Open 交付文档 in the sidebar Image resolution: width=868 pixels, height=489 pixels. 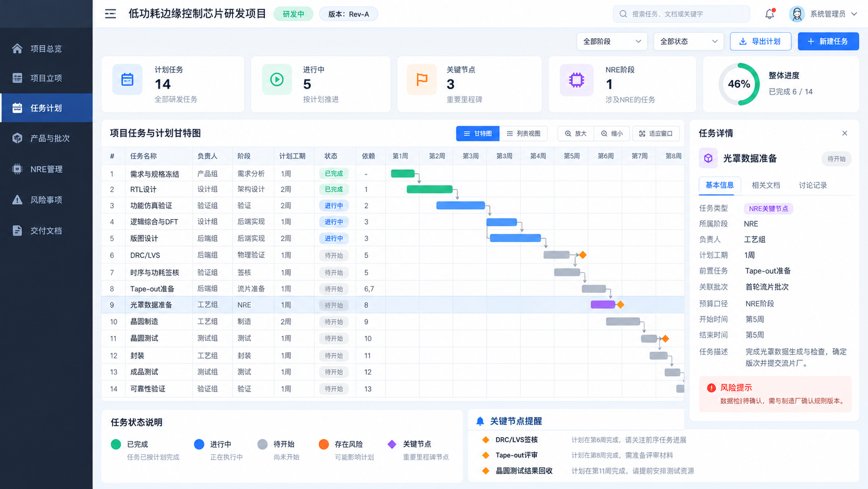coord(46,230)
